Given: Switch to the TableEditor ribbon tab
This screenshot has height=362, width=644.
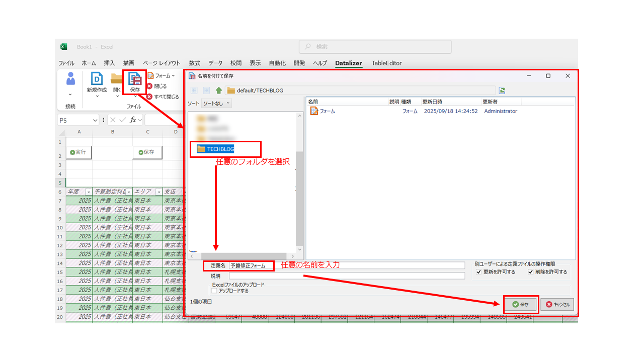Looking at the screenshot, I should [x=386, y=63].
